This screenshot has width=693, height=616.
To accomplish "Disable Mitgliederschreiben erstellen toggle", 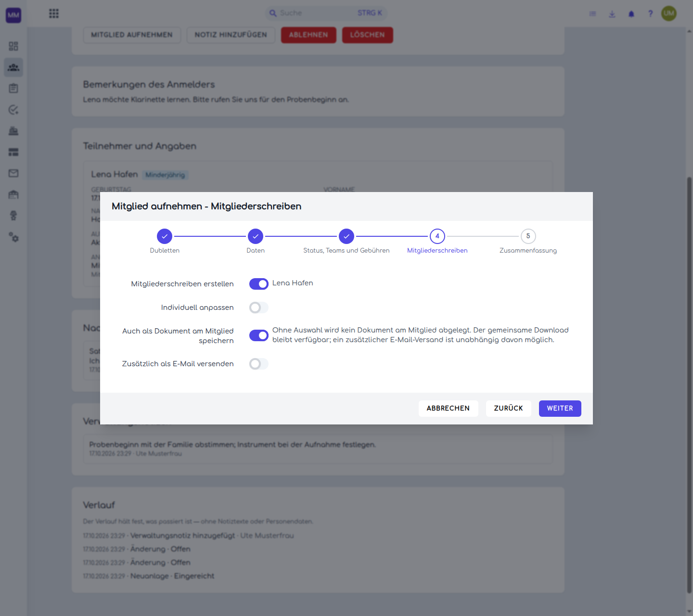I will (259, 284).
